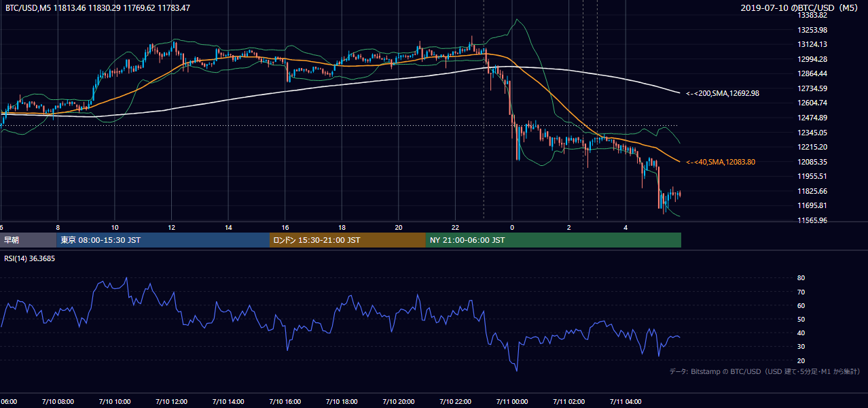Click RSI axis level 50
The width and height of the screenshot is (868, 408).
[801, 319]
